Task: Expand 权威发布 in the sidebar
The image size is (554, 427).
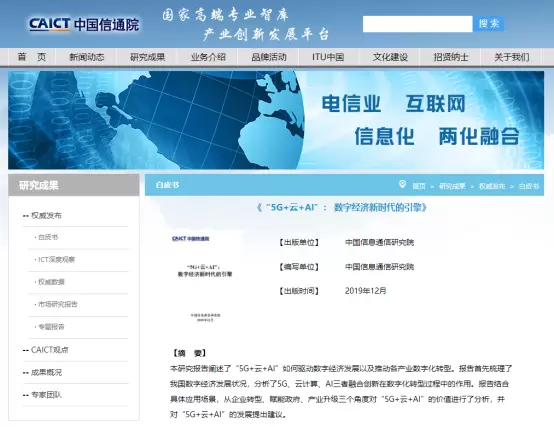Action: [x=46, y=215]
